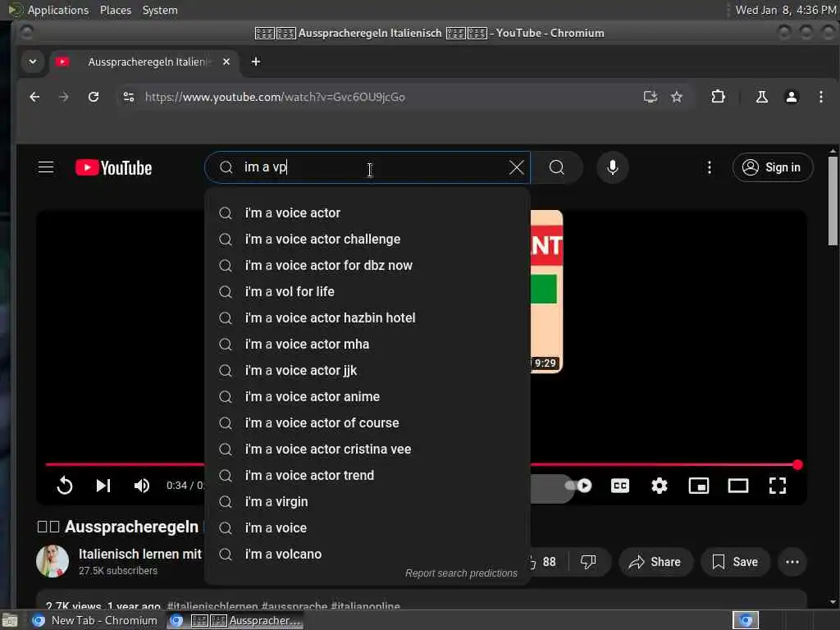Close the Ausspracheregeln tab
840x630 pixels.
(226, 62)
